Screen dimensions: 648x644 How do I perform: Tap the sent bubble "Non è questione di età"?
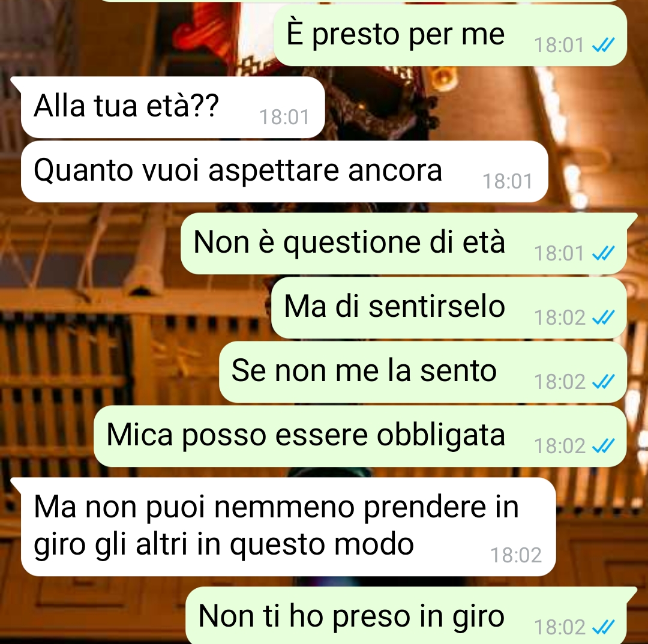(404, 244)
